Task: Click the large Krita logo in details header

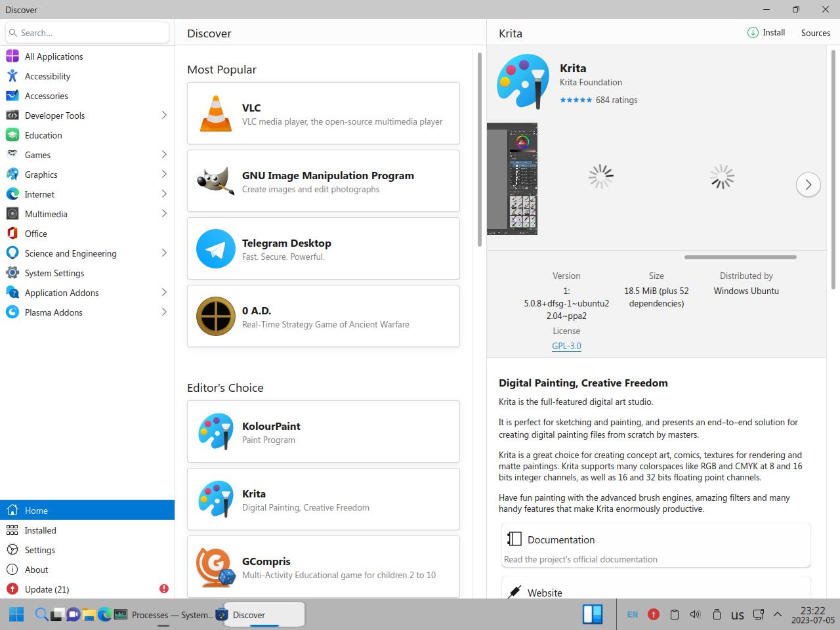Action: 523,81
